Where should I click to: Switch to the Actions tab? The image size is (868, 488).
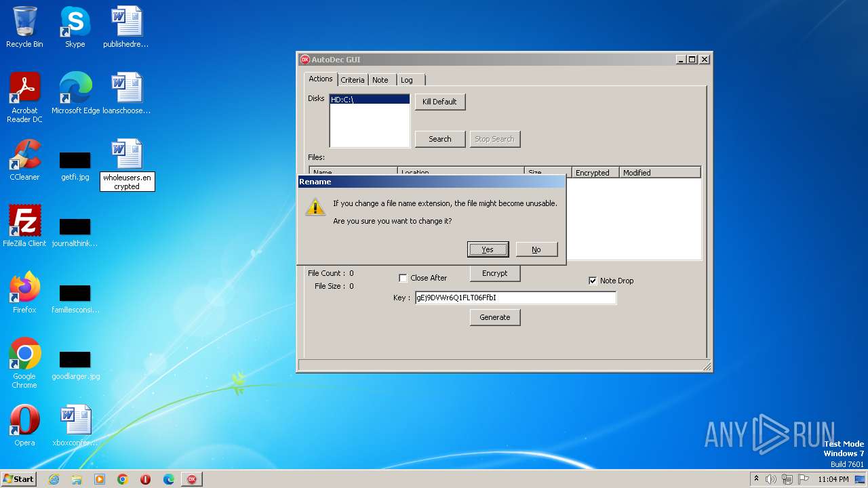pos(321,79)
